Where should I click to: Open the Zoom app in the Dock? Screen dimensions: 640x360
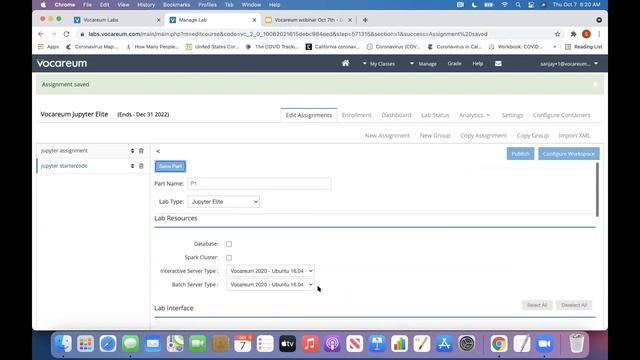544,344
